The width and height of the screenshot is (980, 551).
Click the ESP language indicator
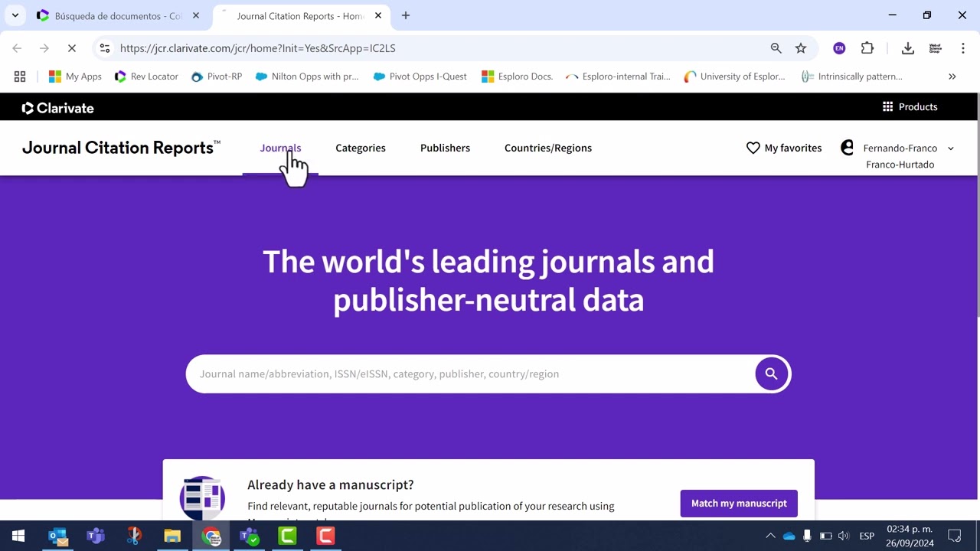coord(867,536)
